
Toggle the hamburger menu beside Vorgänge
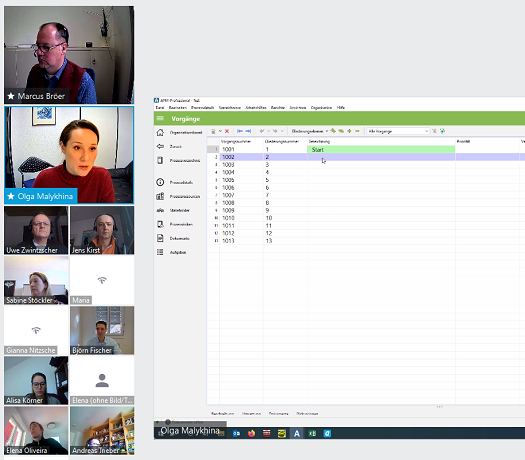tap(160, 118)
